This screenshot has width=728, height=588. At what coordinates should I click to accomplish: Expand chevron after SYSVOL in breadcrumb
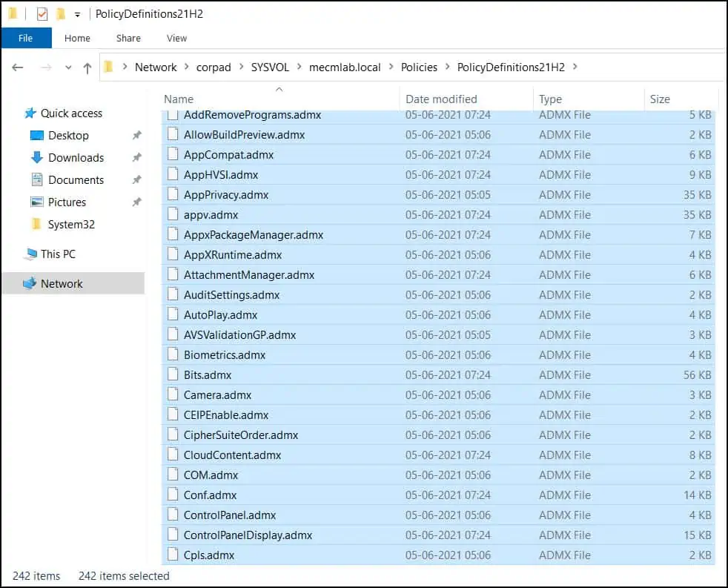click(x=299, y=67)
